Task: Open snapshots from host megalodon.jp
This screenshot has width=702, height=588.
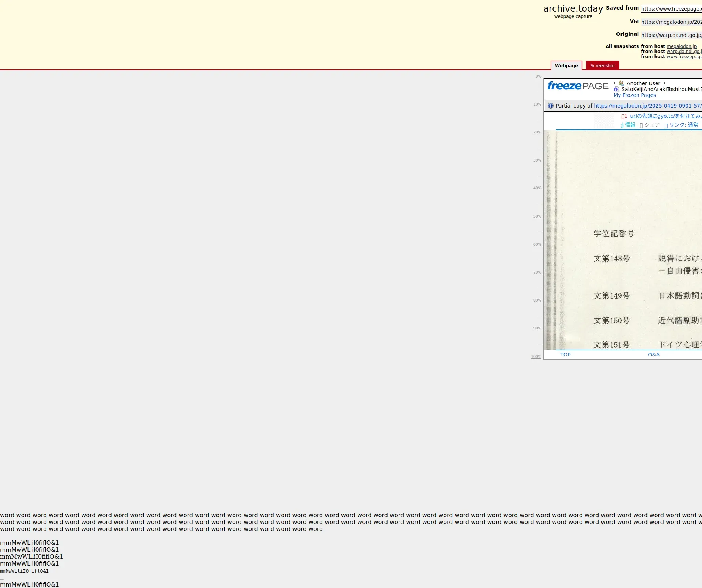Action: pyautogui.click(x=681, y=46)
